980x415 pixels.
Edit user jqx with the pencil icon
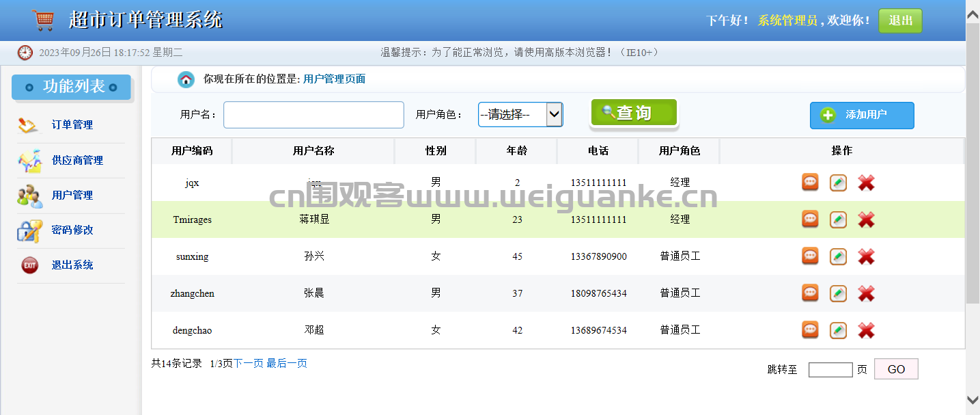pos(838,183)
